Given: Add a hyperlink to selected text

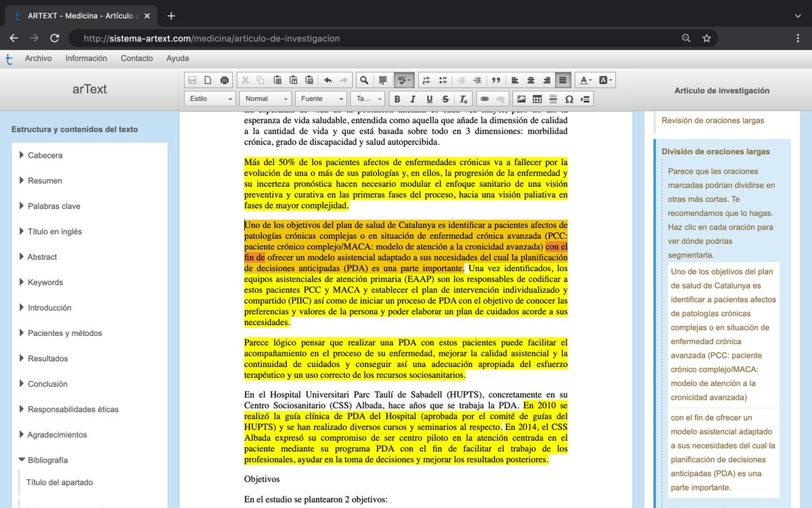Looking at the screenshot, I should [484, 98].
